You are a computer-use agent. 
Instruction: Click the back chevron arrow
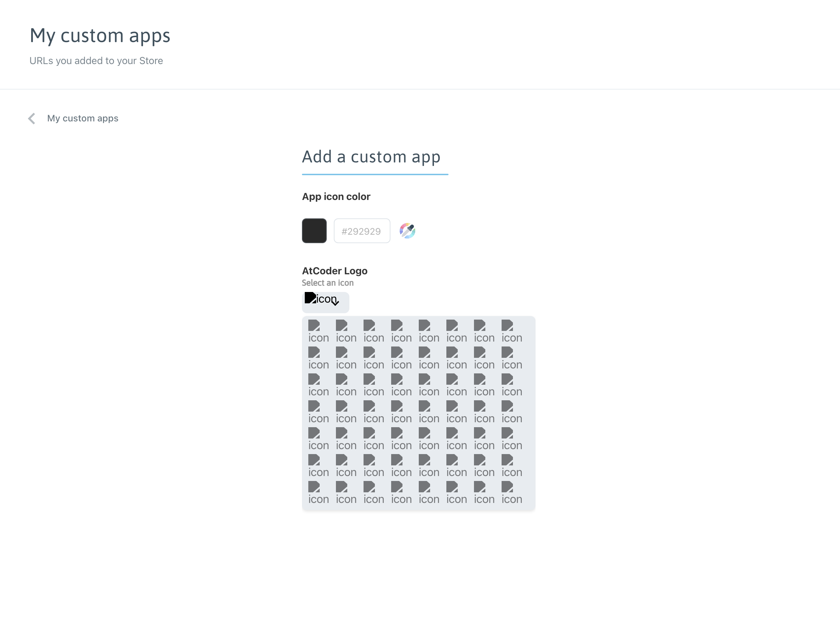[x=32, y=118]
